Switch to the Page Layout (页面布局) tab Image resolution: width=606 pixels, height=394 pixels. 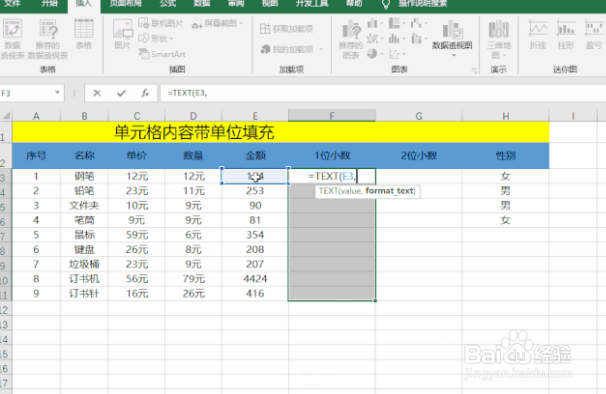[125, 3]
